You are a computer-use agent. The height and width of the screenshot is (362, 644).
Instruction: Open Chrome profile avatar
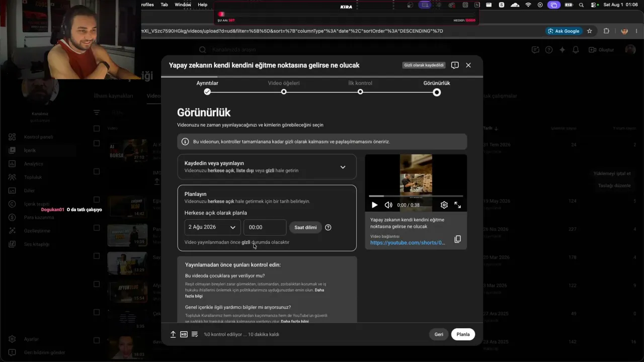[624, 31]
